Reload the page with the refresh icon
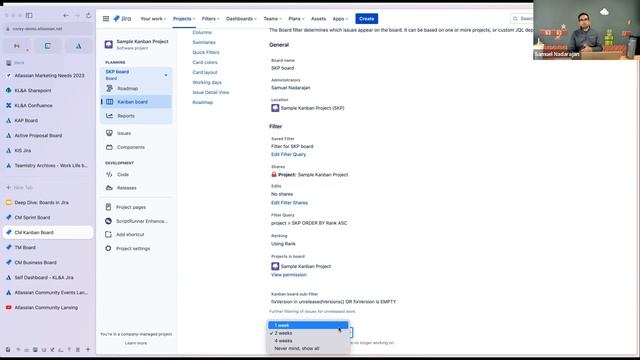The width and height of the screenshot is (640, 360). pyautogui.click(x=89, y=16)
